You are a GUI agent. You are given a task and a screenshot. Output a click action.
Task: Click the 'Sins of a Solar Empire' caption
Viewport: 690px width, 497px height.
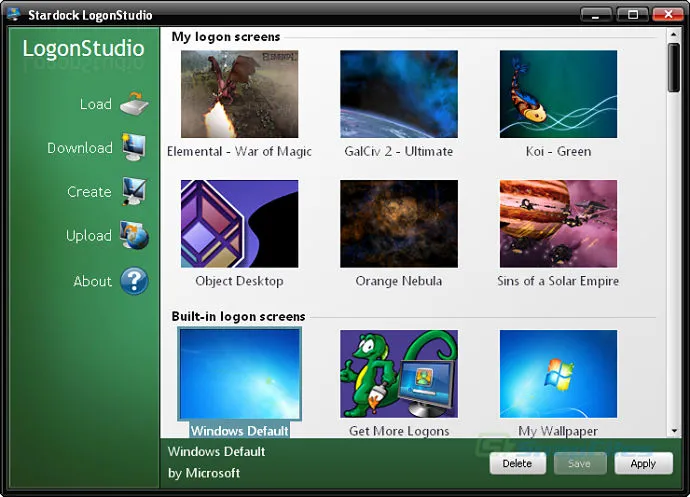(x=558, y=281)
